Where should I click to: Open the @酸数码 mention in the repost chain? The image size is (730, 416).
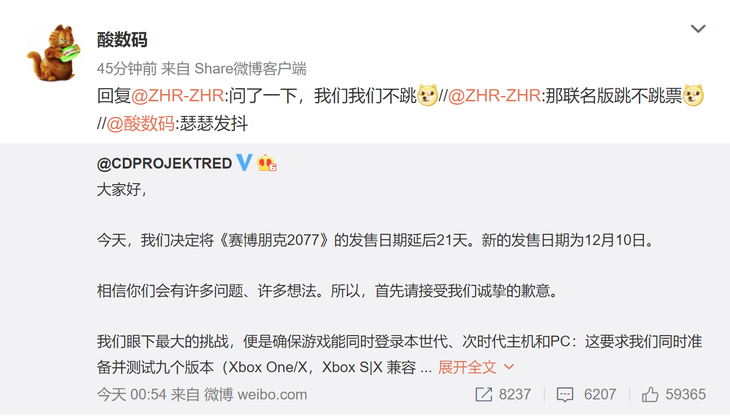(141, 124)
